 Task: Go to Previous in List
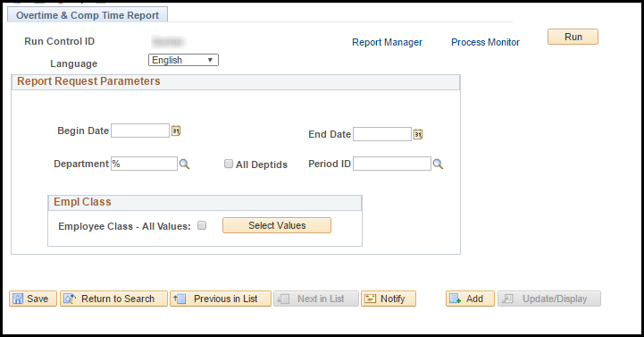pyautogui.click(x=221, y=299)
